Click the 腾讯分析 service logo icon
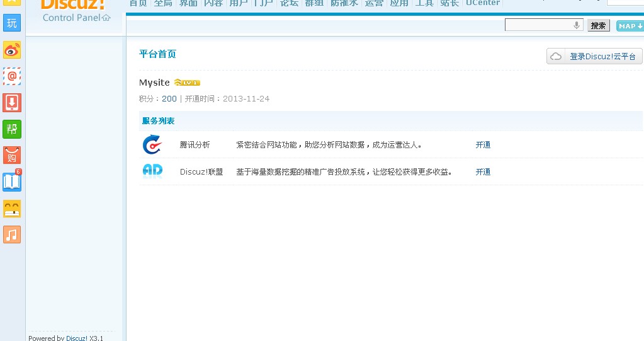The height and width of the screenshot is (341, 644). coord(152,144)
